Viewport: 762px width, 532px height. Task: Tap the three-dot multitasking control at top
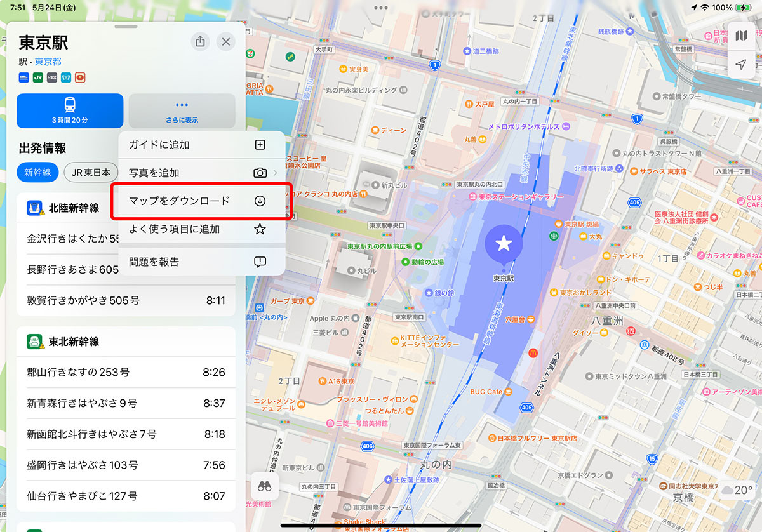(381, 8)
